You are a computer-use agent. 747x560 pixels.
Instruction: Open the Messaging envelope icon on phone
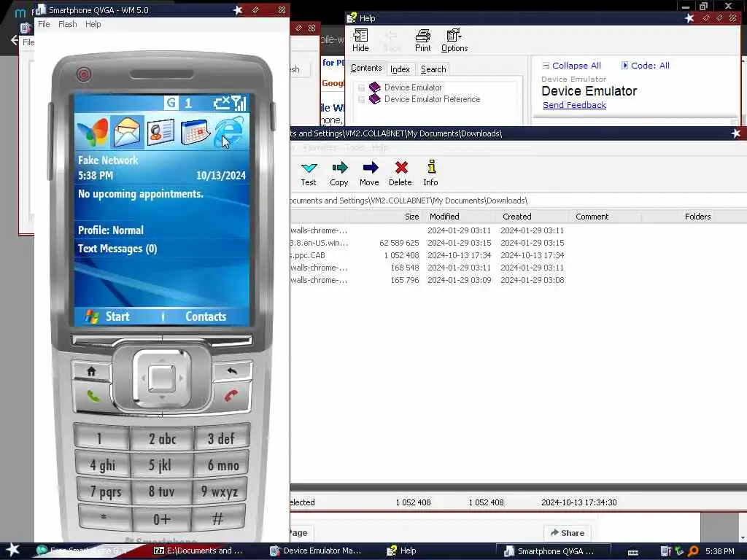coord(127,132)
